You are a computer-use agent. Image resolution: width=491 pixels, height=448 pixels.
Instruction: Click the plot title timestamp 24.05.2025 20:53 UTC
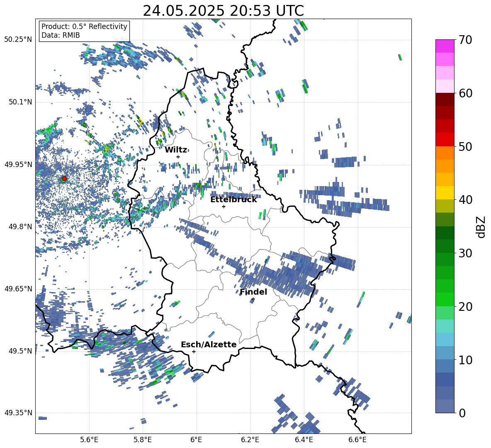tap(223, 11)
